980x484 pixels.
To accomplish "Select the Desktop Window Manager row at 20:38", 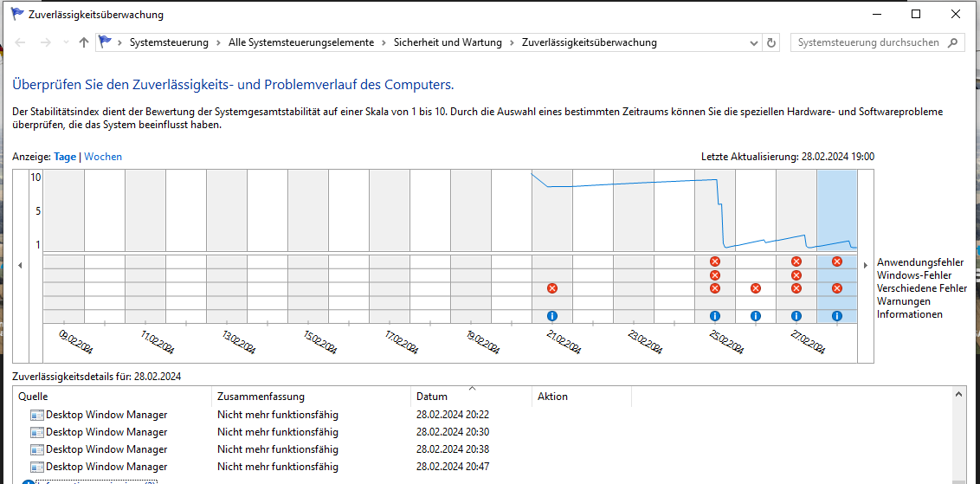I will click(481, 449).
